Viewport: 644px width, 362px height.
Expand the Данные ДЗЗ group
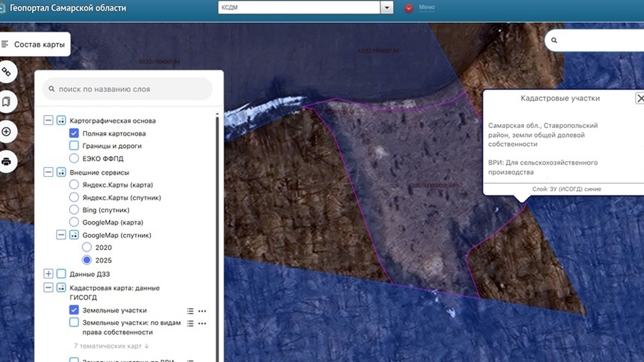[x=48, y=274]
